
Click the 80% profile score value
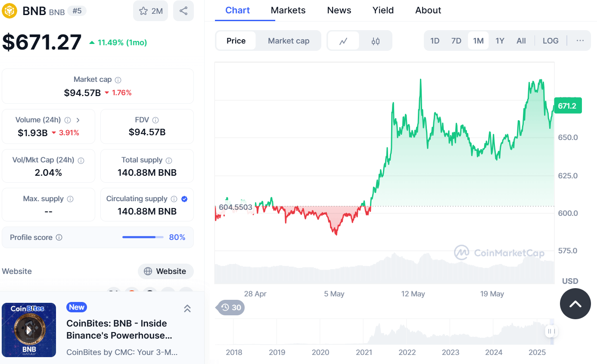[x=177, y=237]
